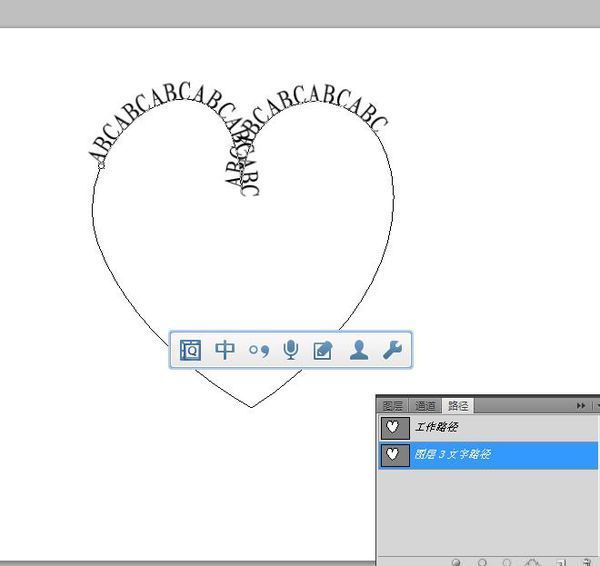Collapse the panel using double-arrow icon
Screen dimensions: 600x566
580,405
